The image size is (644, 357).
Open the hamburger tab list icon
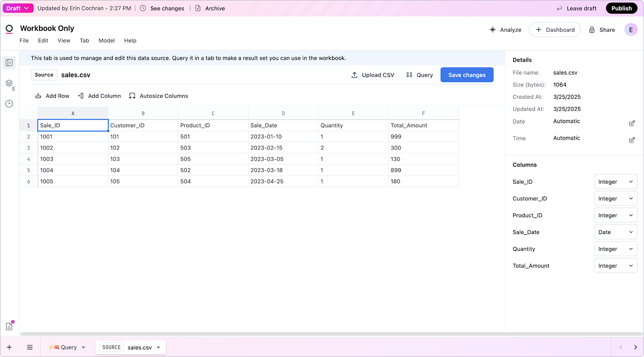pos(30,347)
